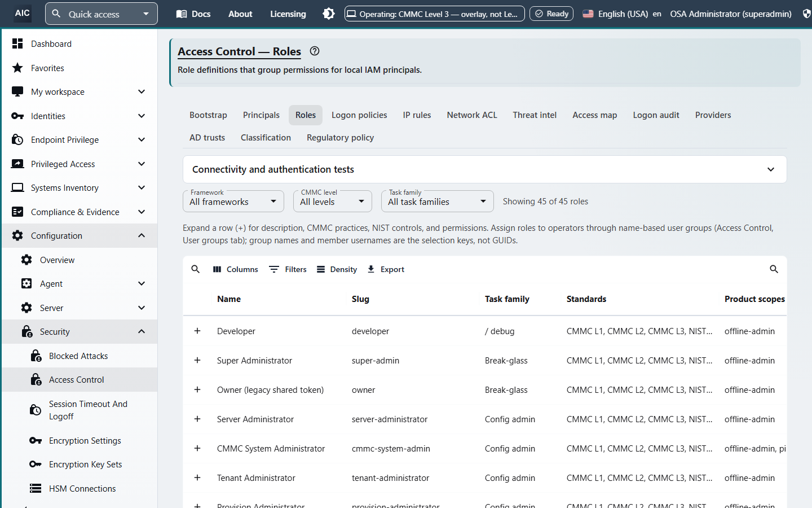This screenshot has height=508, width=812.
Task: Open Dashboard from the sidebar
Action: pos(80,43)
